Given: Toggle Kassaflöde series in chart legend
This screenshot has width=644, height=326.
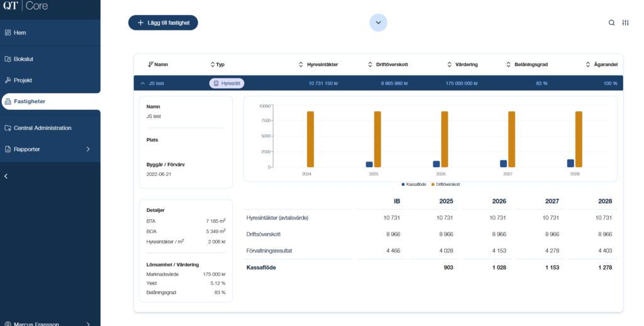Looking at the screenshot, I should pyautogui.click(x=415, y=185).
